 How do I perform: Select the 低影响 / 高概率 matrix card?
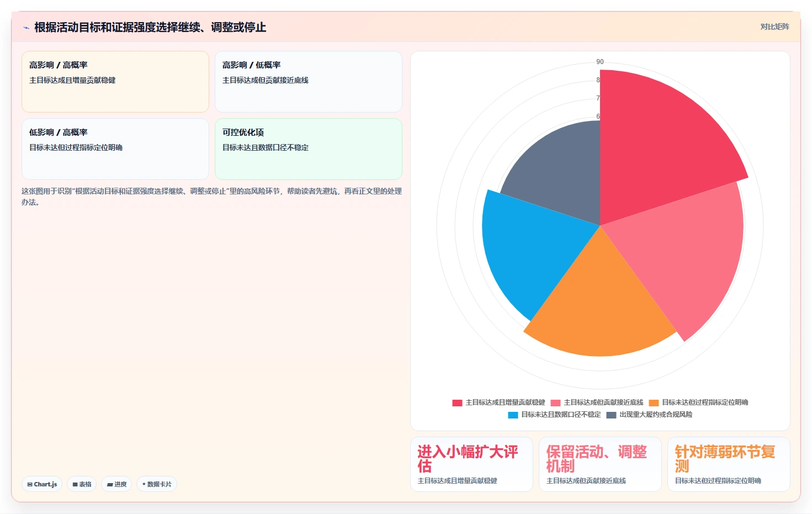click(115, 149)
